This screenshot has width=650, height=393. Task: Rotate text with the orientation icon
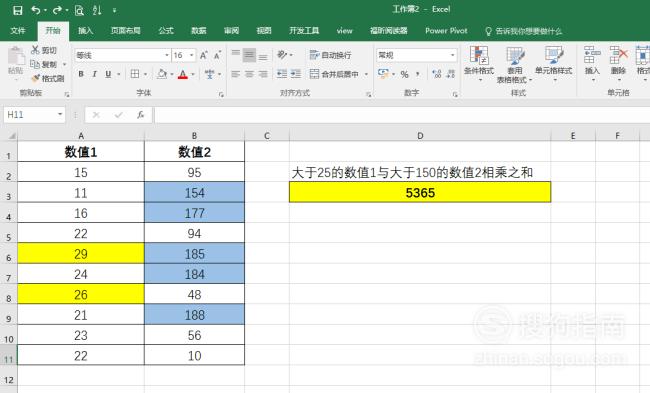point(282,55)
